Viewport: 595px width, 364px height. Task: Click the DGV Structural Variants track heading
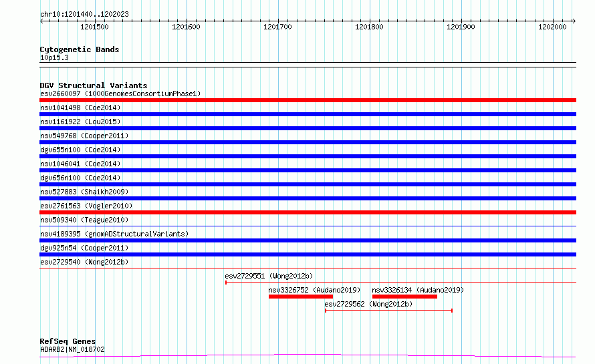click(94, 85)
